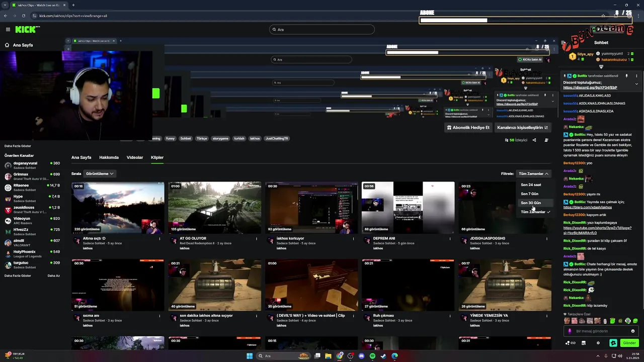
Task: Click the follow user icon next to share
Action: coord(546,140)
